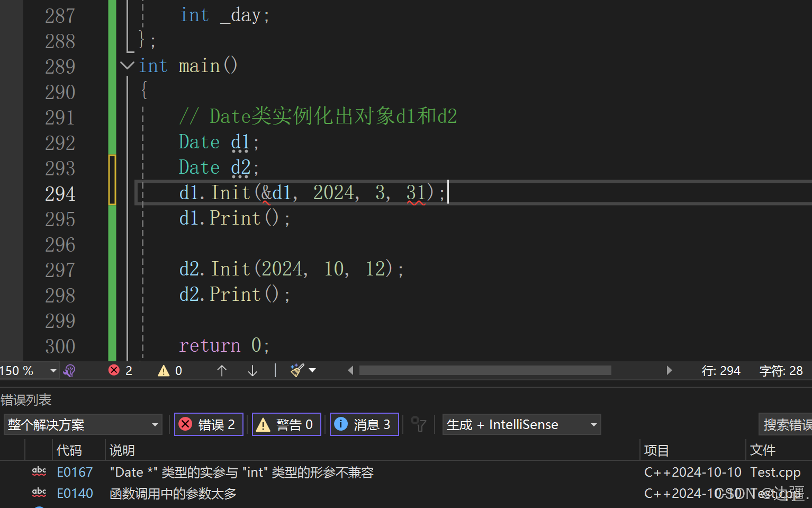The height and width of the screenshot is (508, 812).
Task: Open error code link E0140
Action: coord(75,493)
